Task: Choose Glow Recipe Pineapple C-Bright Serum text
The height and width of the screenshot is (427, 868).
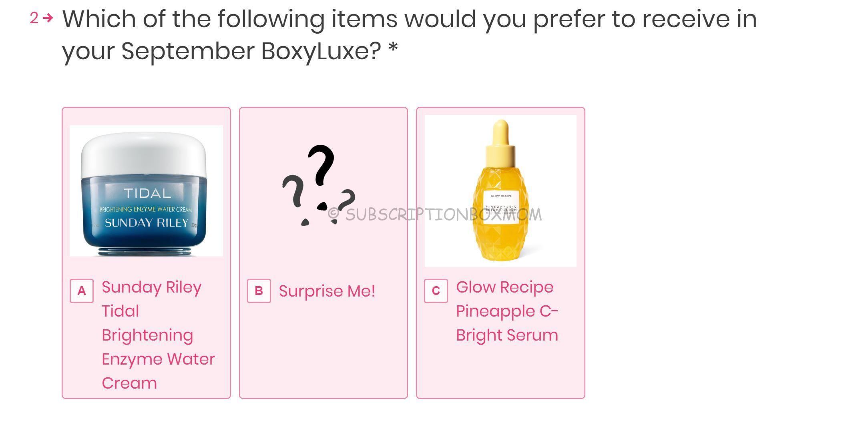Action: click(x=507, y=311)
